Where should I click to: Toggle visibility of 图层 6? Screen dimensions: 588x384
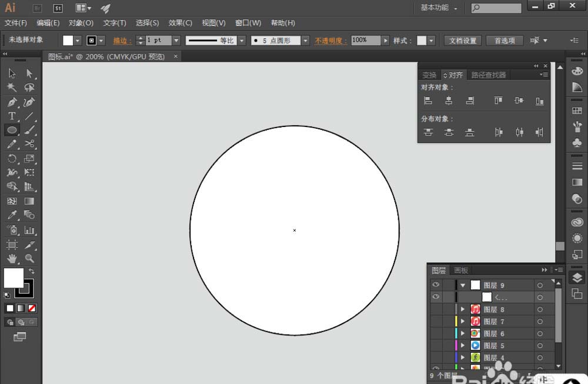coord(436,333)
